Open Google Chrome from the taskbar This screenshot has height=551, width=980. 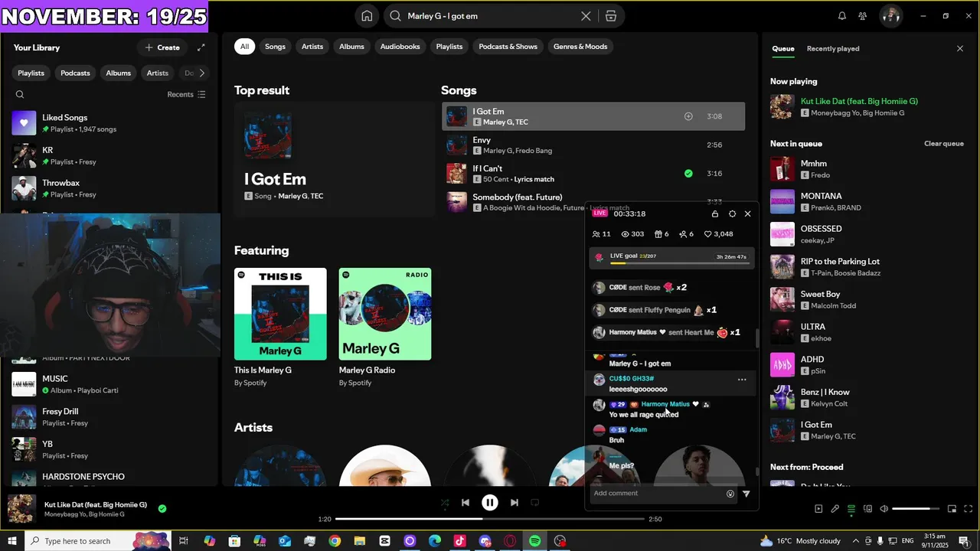click(335, 541)
